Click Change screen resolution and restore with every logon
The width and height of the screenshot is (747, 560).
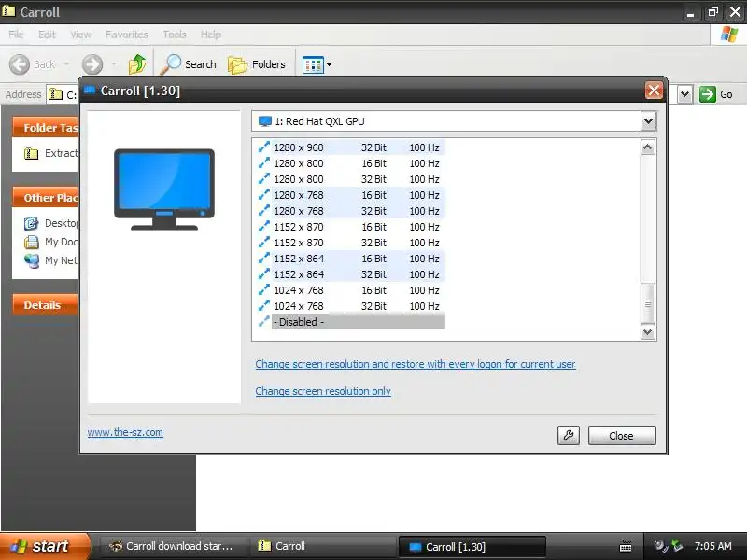(416, 364)
